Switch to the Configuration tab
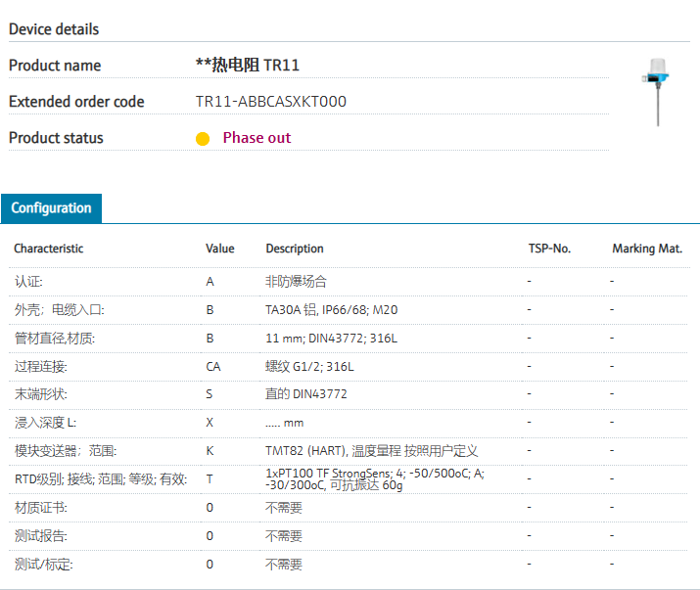 click(x=51, y=208)
